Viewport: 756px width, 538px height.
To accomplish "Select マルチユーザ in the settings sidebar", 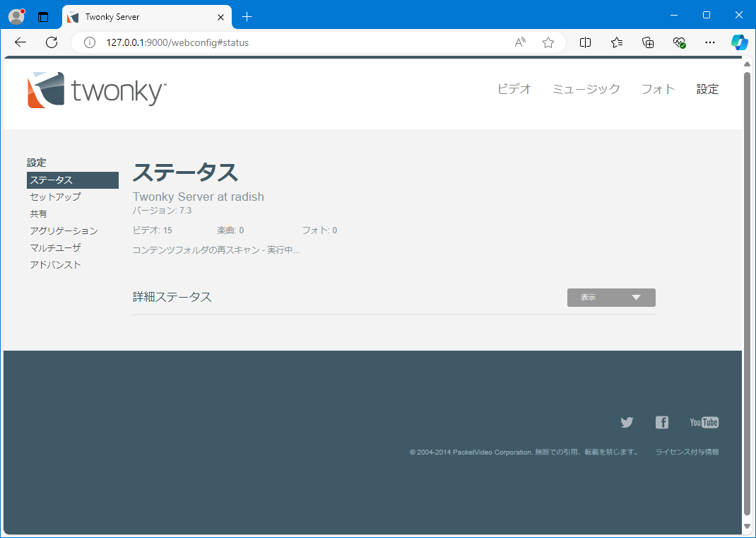I will 55,247.
